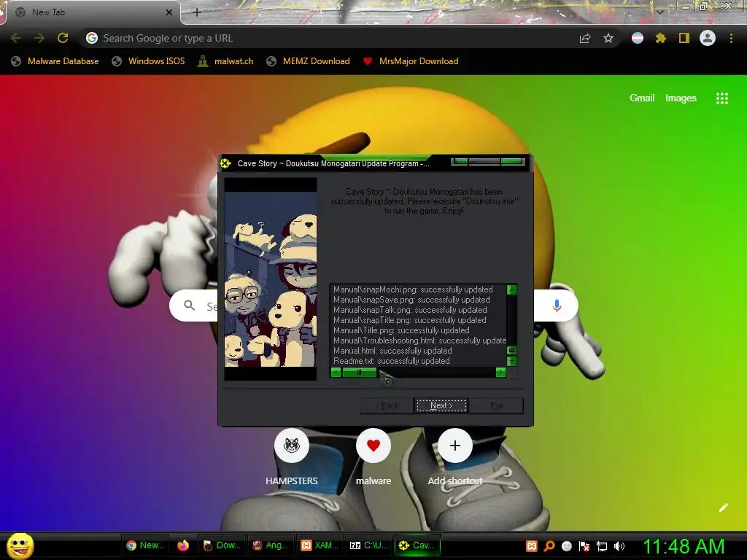This screenshot has height=560, width=747.
Task: Switch to the 'Cav...' taskbar window
Action: click(x=417, y=545)
